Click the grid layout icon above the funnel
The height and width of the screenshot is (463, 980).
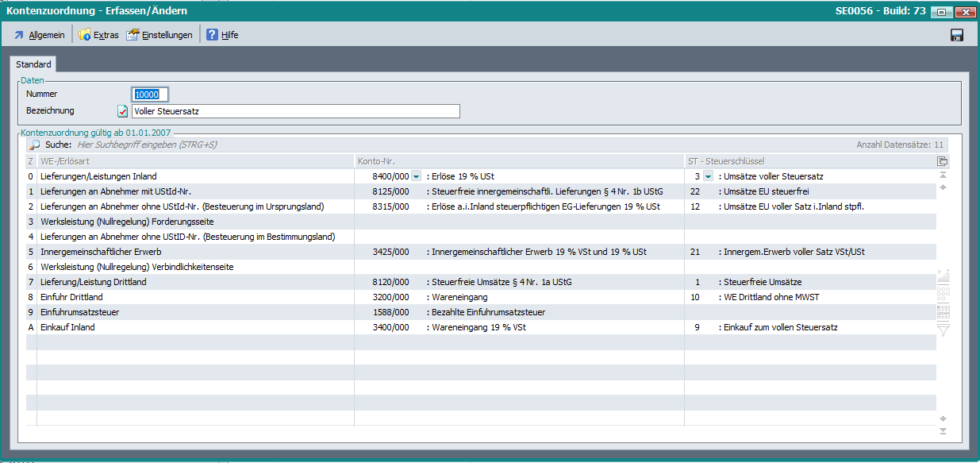click(x=943, y=312)
